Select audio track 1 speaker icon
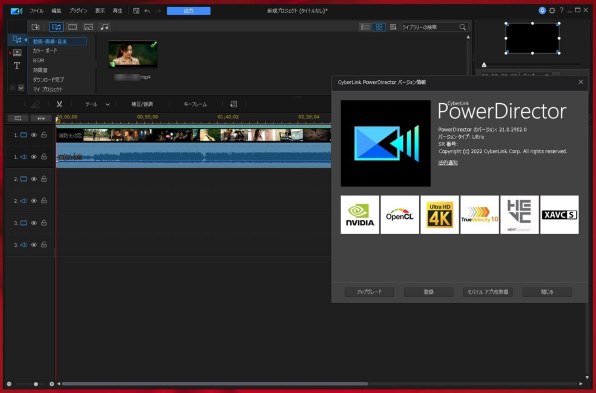The image size is (596, 393). click(24, 157)
